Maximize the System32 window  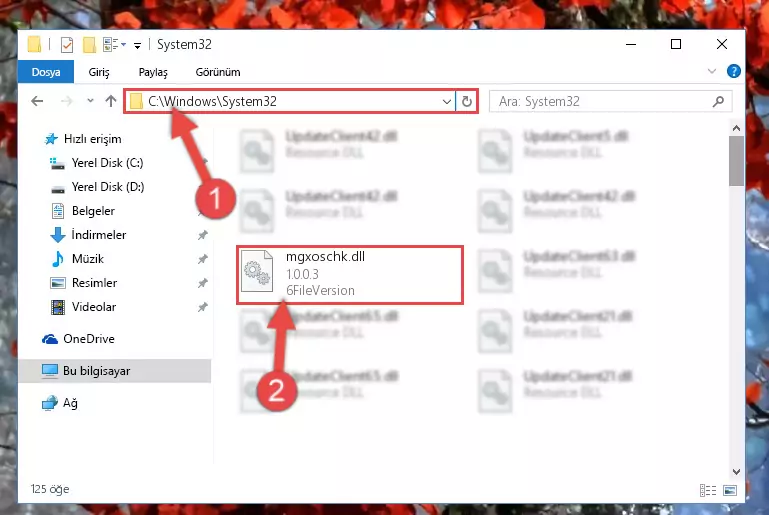[676, 45]
